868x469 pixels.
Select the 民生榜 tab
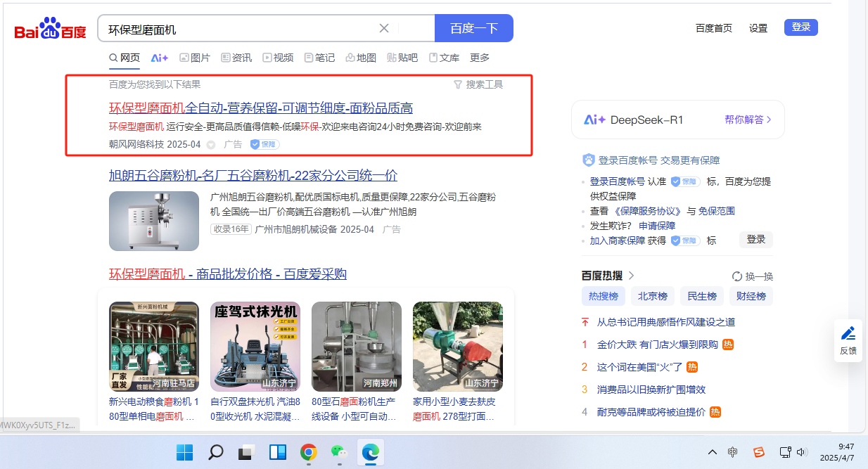[702, 296]
